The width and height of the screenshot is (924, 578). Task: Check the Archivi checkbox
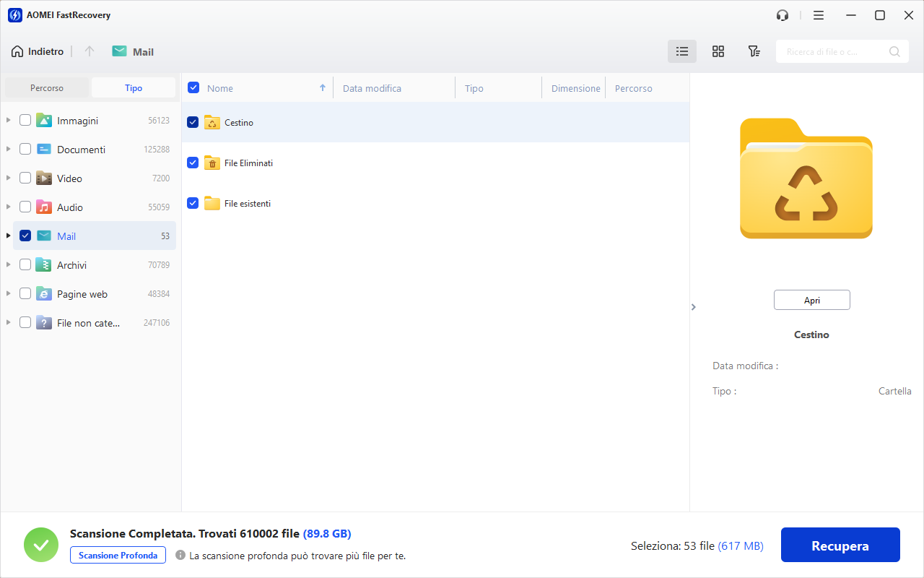point(25,264)
